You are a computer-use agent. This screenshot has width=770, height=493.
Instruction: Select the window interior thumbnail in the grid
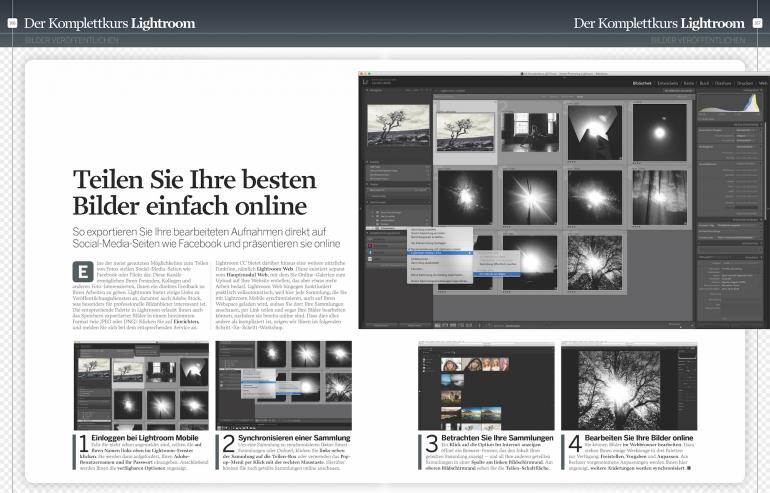pyautogui.click(x=530, y=132)
